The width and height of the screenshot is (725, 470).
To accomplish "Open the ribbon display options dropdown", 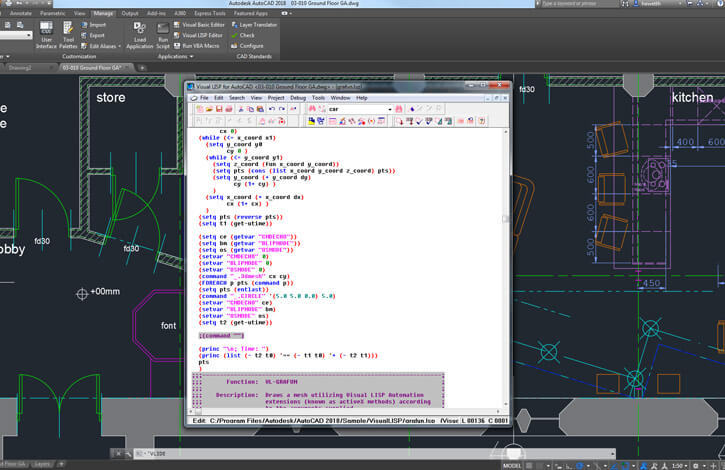I will pyautogui.click(x=287, y=13).
